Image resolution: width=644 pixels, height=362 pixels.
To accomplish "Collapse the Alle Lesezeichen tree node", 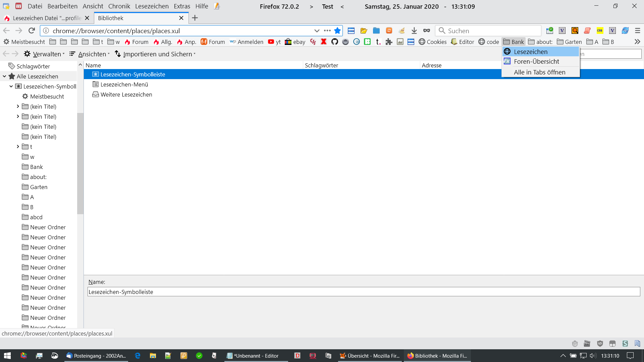I will tap(4, 76).
